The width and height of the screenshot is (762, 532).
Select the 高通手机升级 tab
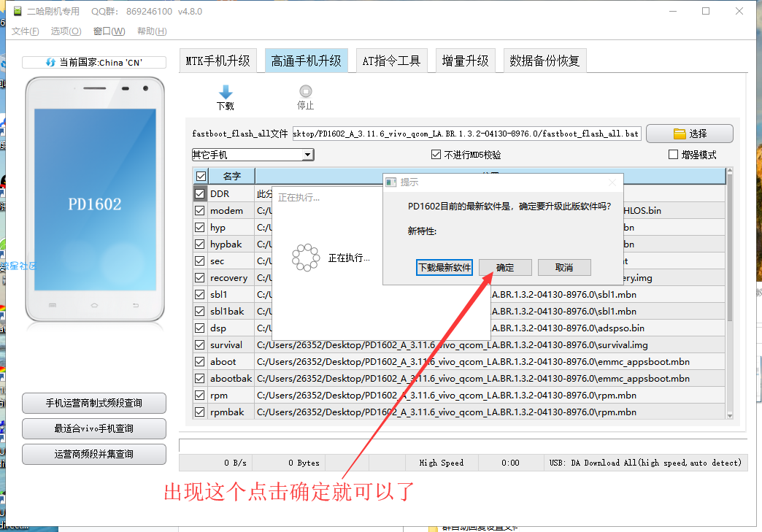pos(306,61)
